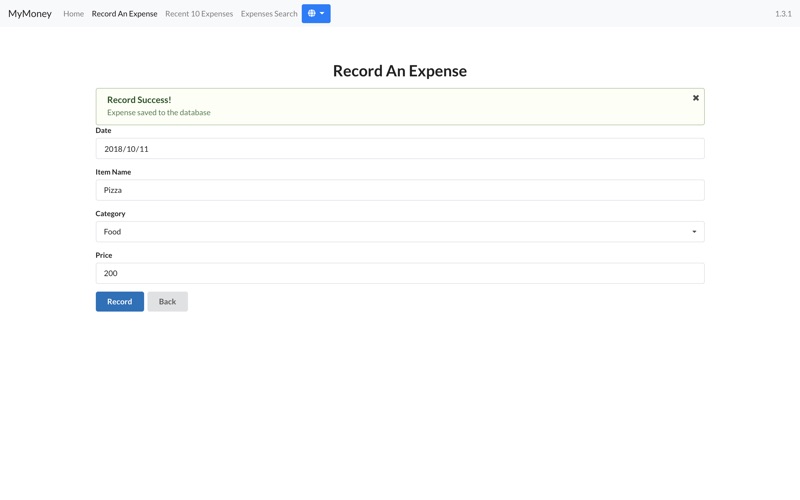Viewport: 800px width, 500px height.
Task: Click the Item Name field with Pizza
Action: pyautogui.click(x=400, y=190)
